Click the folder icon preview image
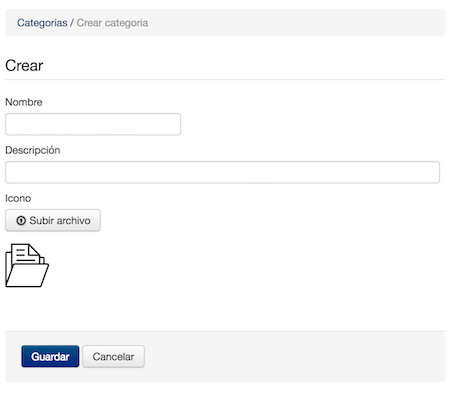Viewport: 458px width, 394px height. coord(27,265)
